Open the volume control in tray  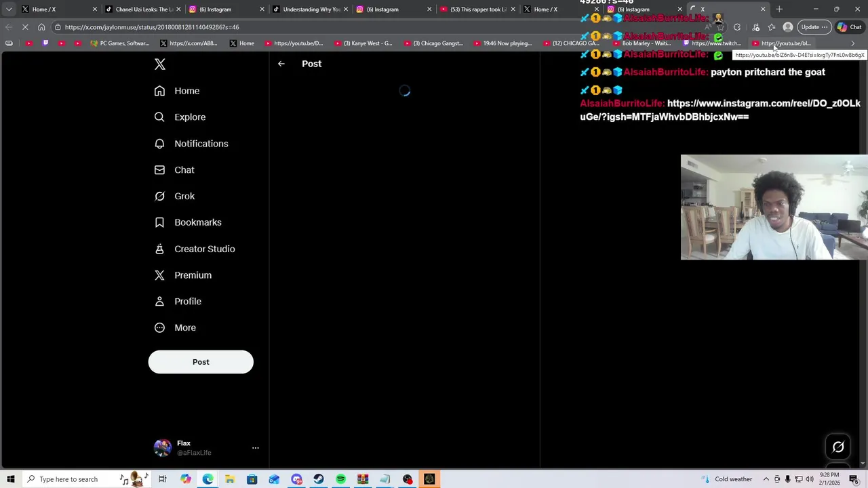pos(810,479)
